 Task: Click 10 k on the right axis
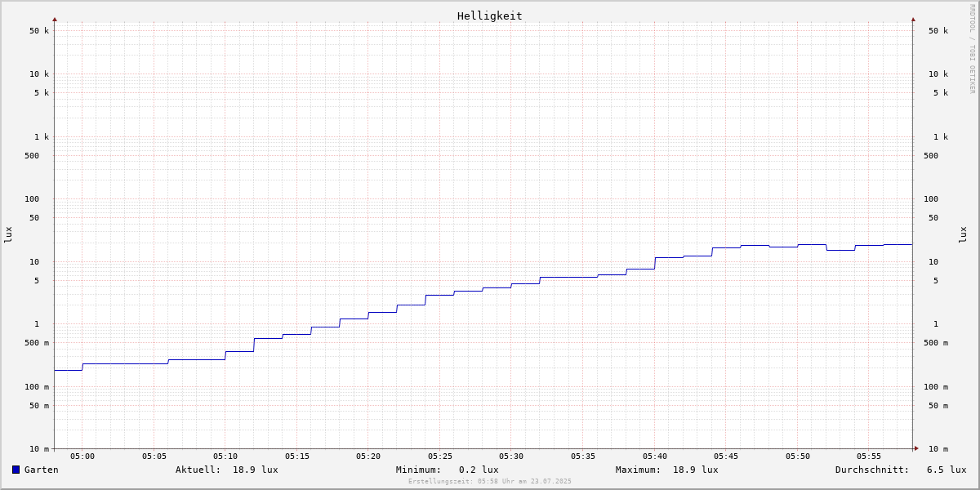tap(938, 74)
